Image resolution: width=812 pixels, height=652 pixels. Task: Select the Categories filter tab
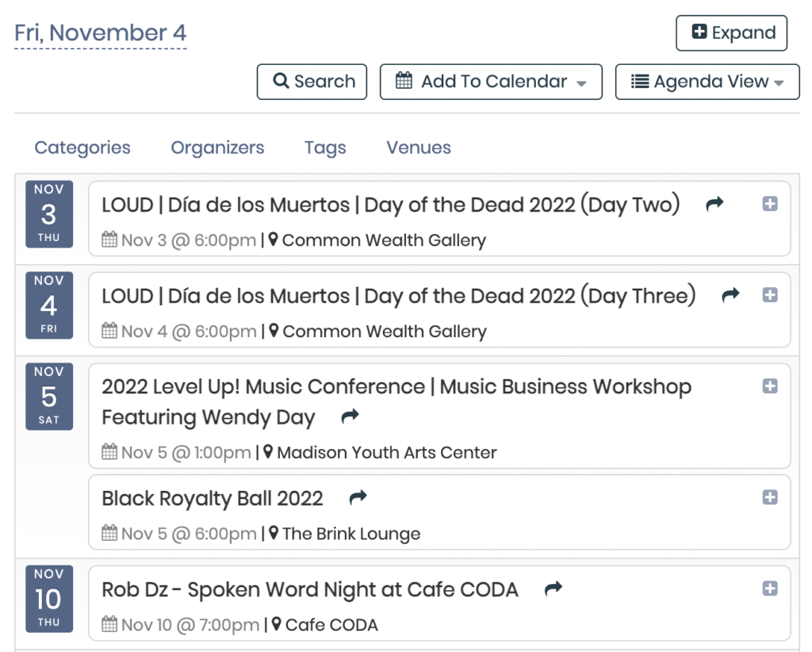[x=82, y=148]
